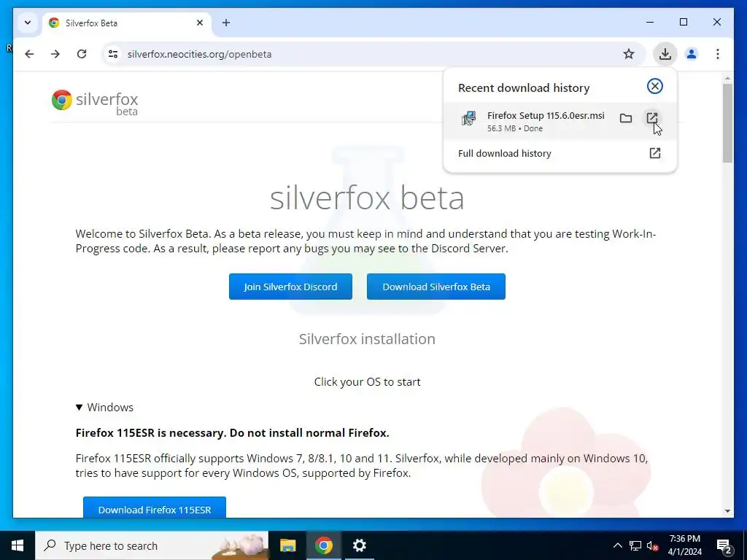This screenshot has height=560, width=747.
Task: Click the Firefox Setup installer file icon
Action: click(x=469, y=119)
